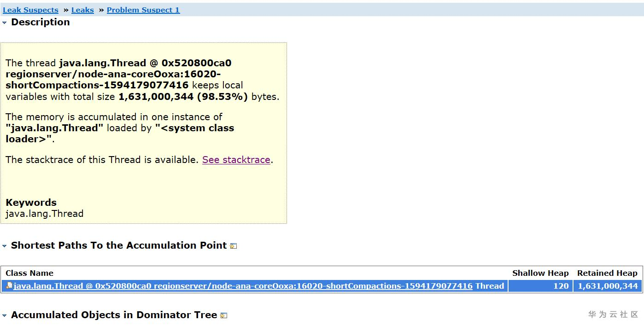This screenshot has height=326, width=644.
Task: Open the Leak Suspects breadcrumb link
Action: 30,10
